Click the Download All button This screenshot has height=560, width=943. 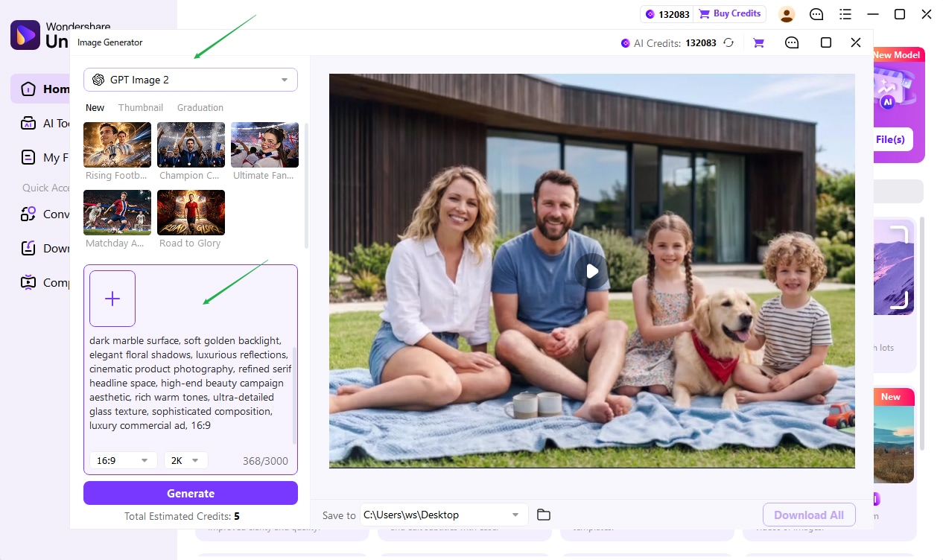coord(809,515)
